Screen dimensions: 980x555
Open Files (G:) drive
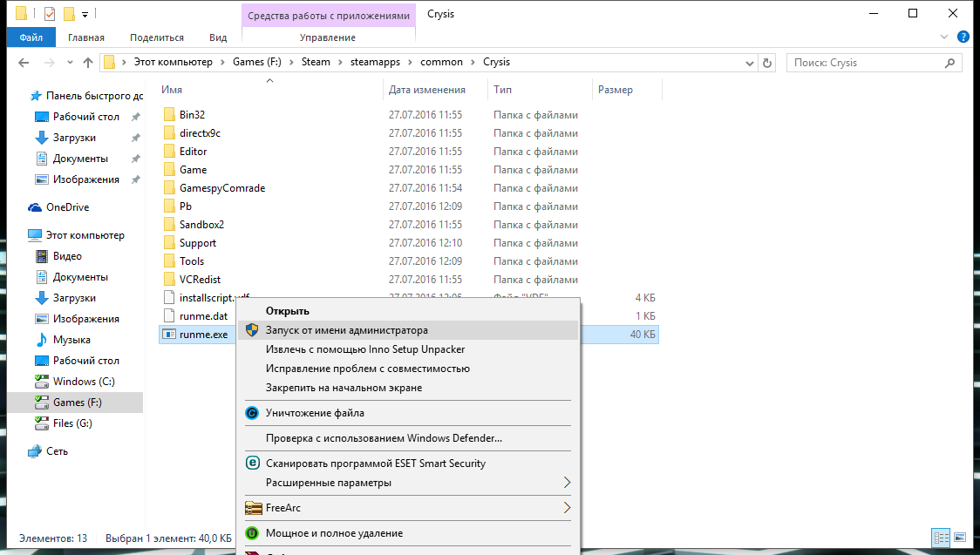(x=71, y=423)
